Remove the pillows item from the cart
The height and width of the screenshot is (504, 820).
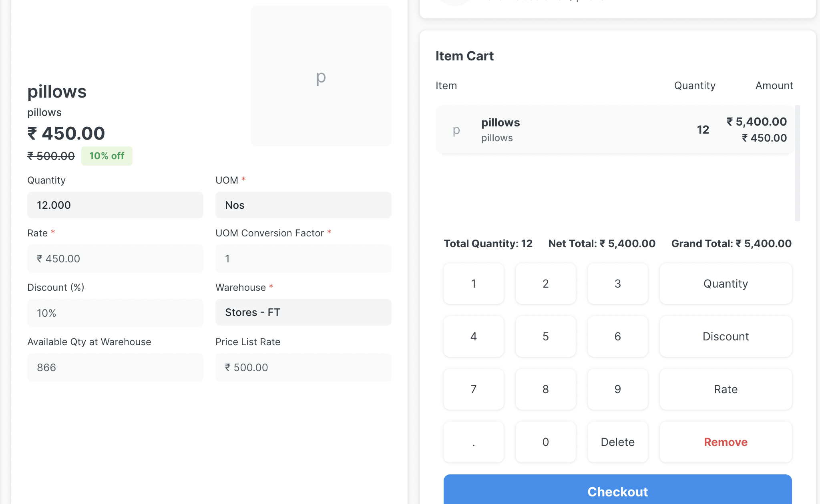[726, 442]
